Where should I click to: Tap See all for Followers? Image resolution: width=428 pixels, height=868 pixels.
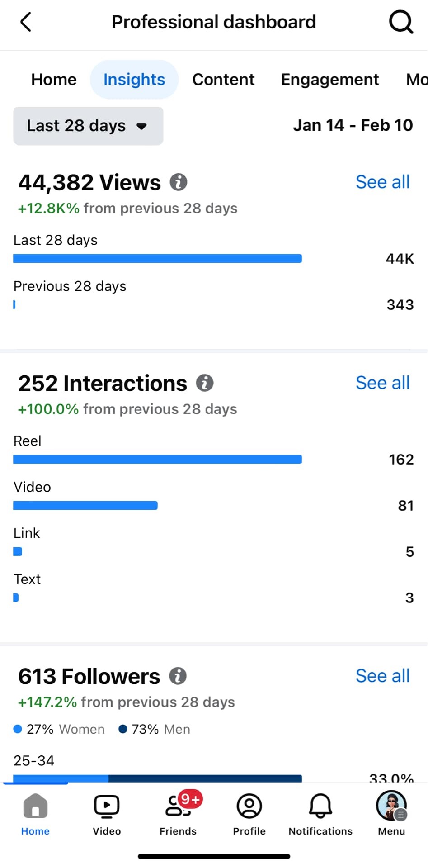[x=382, y=676]
